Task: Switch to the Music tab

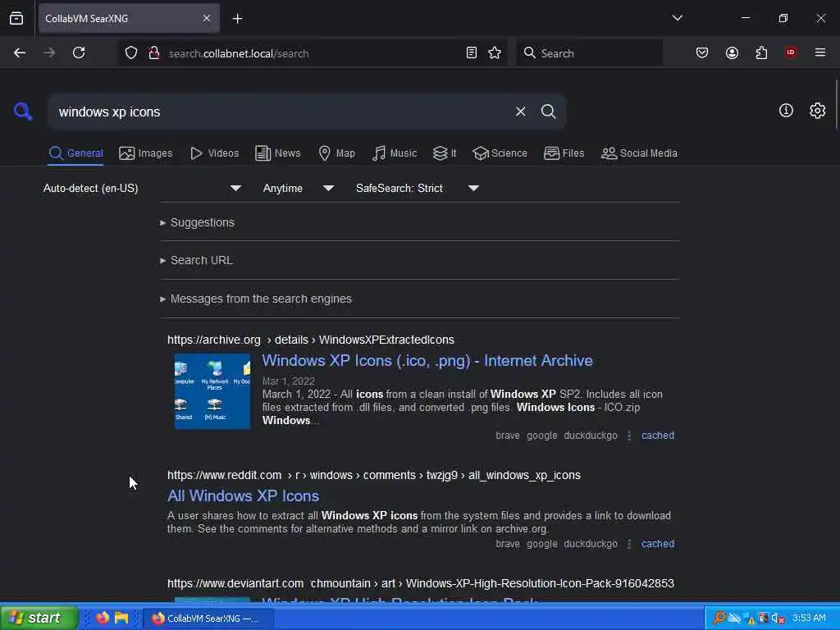Action: (395, 153)
